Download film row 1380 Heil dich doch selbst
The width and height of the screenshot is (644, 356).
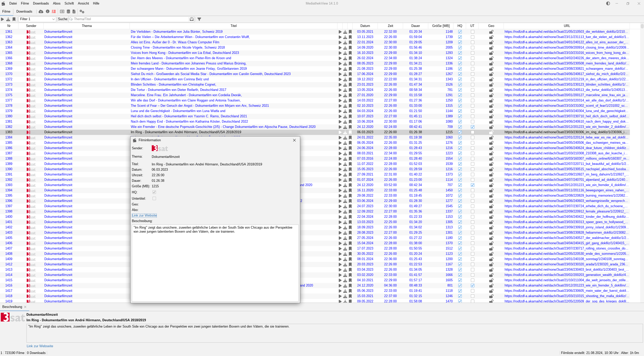point(345,116)
